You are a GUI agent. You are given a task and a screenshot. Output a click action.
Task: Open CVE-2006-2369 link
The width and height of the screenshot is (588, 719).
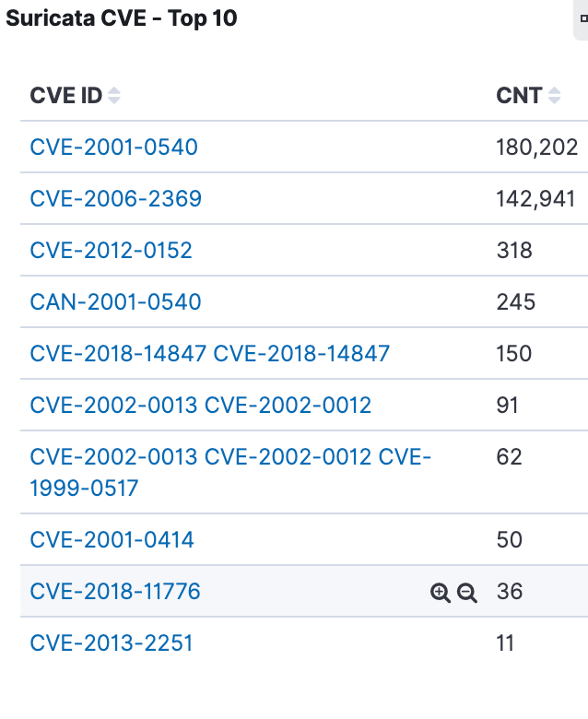tap(115, 198)
